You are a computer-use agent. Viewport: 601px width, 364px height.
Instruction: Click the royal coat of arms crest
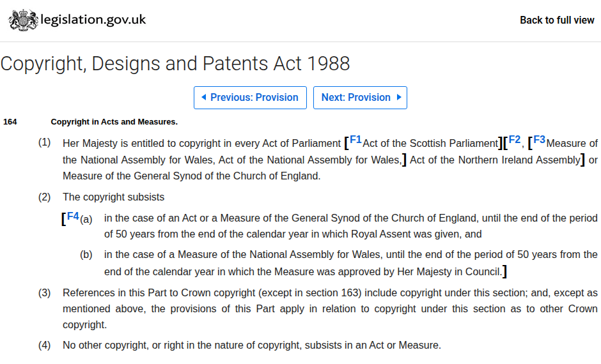coord(24,20)
